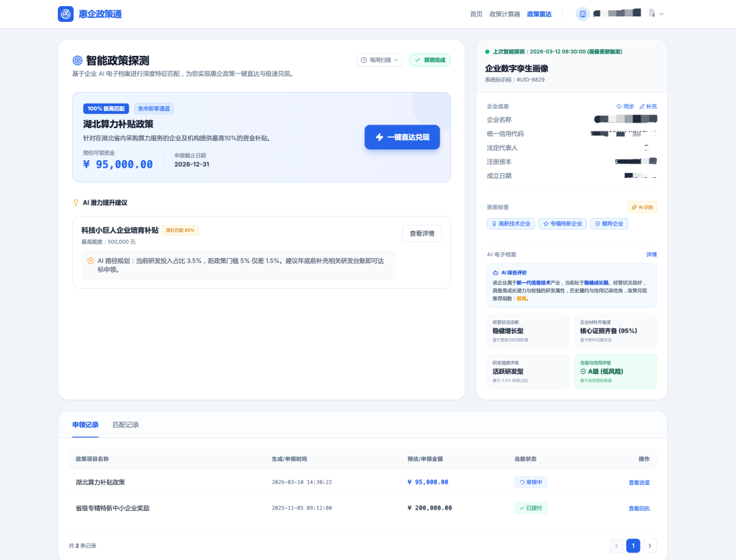Click the AI 识别 badge
The width and height of the screenshot is (736, 560).
[642, 207]
